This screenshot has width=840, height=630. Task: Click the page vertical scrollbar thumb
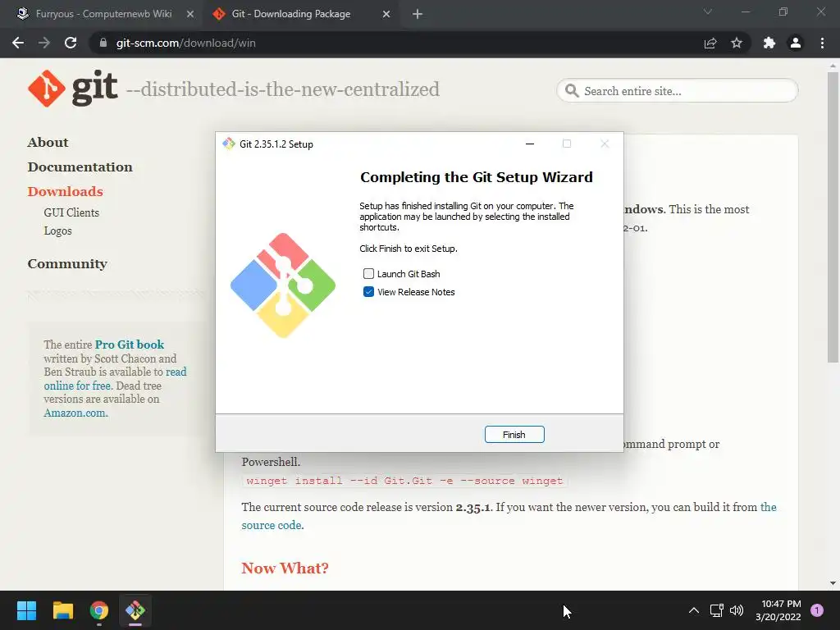[833, 217]
